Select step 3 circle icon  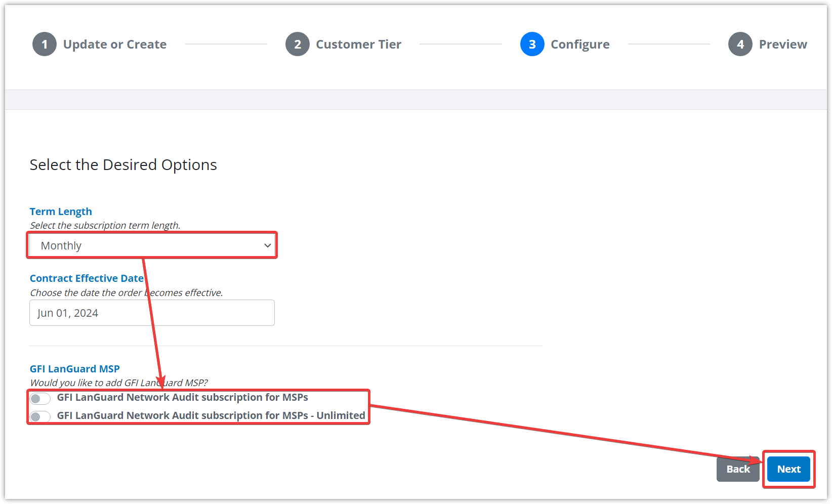(532, 44)
